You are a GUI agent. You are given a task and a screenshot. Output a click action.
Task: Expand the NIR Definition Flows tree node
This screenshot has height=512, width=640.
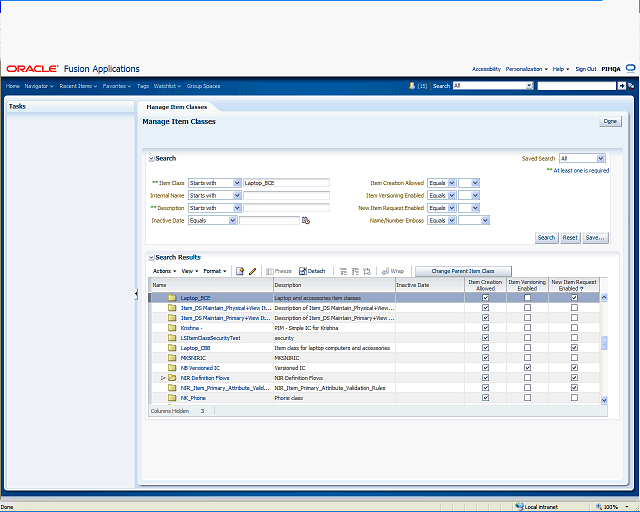click(163, 378)
